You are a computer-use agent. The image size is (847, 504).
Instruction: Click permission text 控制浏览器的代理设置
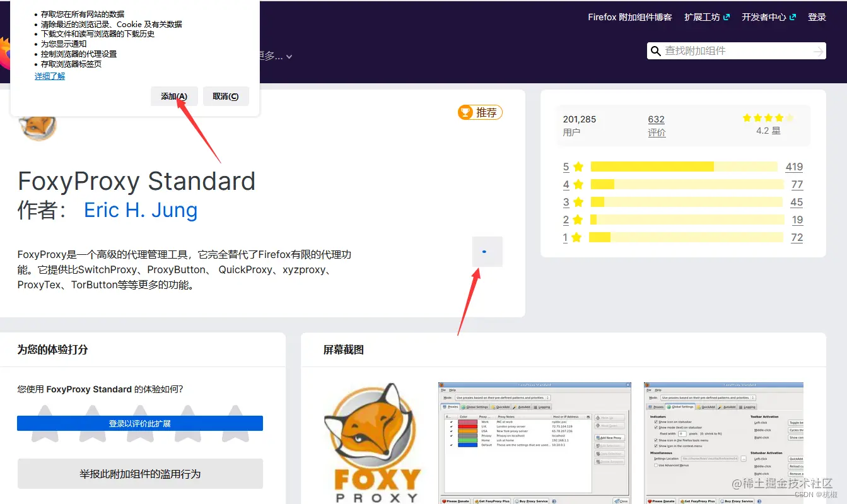[79, 54]
